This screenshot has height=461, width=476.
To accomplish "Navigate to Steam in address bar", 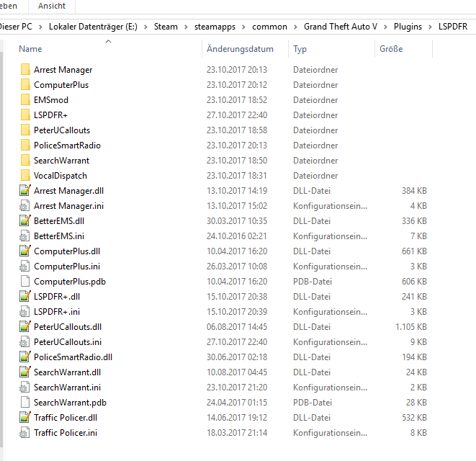I will click(166, 27).
